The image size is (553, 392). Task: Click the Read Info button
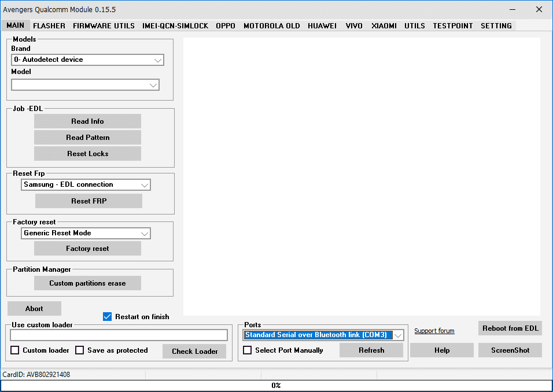pyautogui.click(x=87, y=121)
